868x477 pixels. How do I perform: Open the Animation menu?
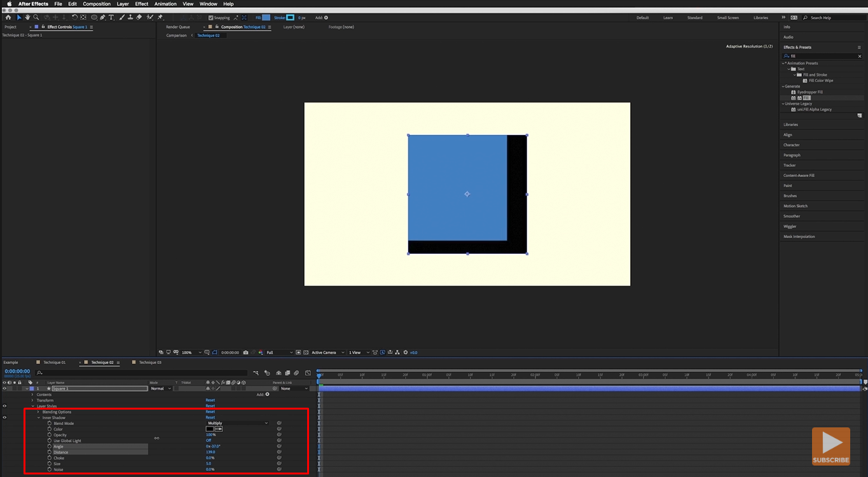click(165, 4)
